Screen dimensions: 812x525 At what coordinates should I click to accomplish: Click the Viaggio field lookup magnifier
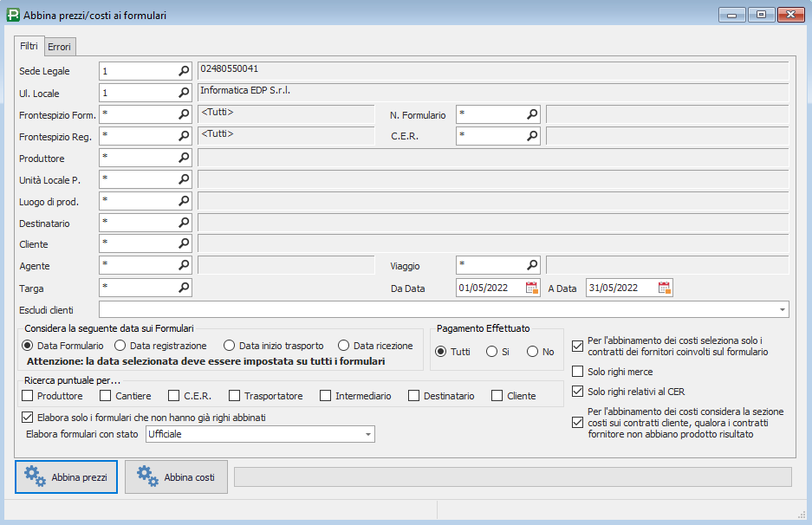pyautogui.click(x=532, y=265)
